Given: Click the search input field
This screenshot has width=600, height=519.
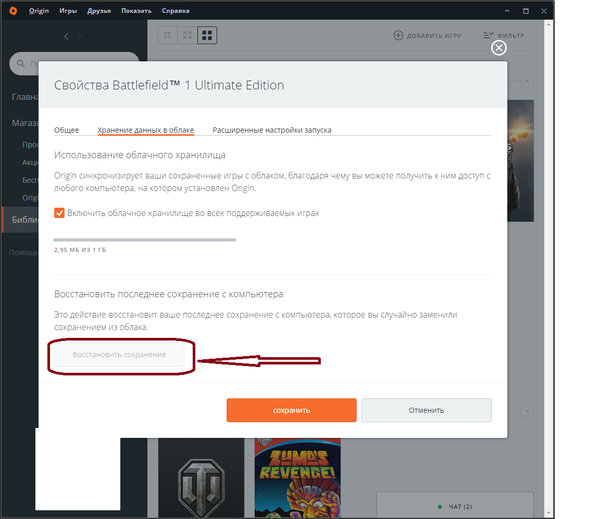Looking at the screenshot, I should point(74,63).
